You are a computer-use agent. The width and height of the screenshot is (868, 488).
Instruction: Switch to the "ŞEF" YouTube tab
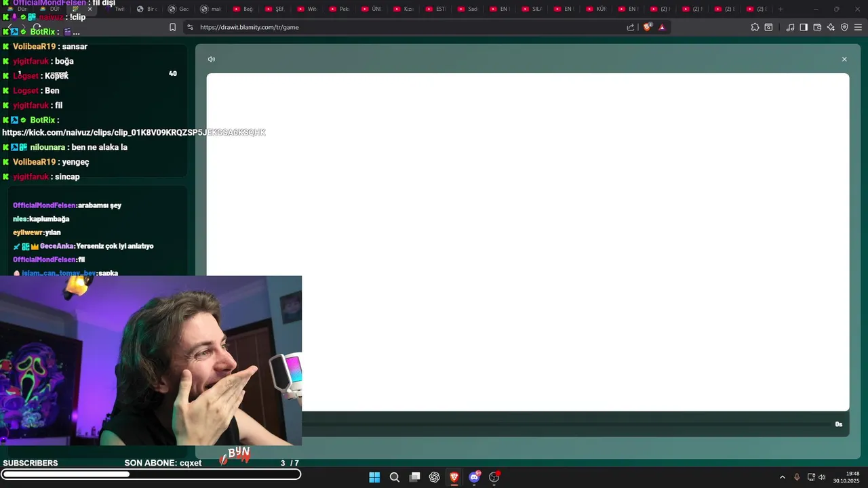(x=276, y=9)
